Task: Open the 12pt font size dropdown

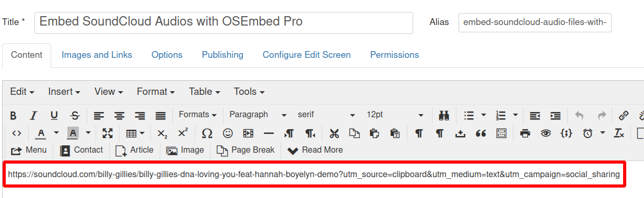Action: pos(395,115)
